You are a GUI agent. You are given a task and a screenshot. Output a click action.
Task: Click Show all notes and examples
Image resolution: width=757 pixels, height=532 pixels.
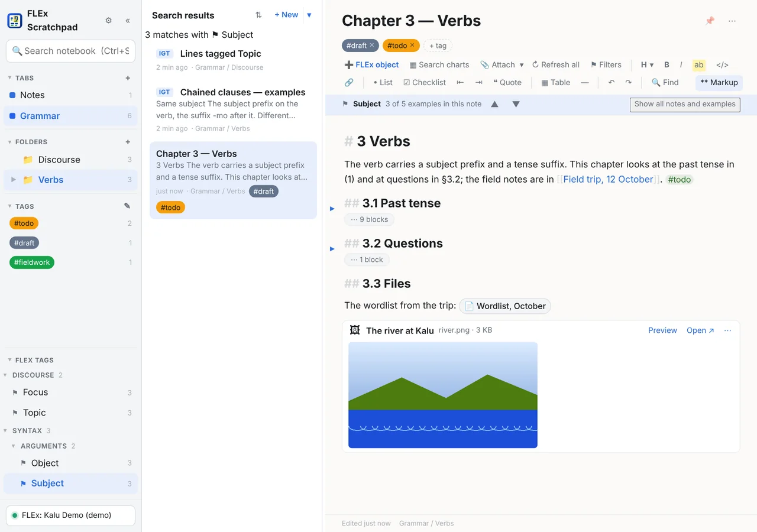pos(685,104)
